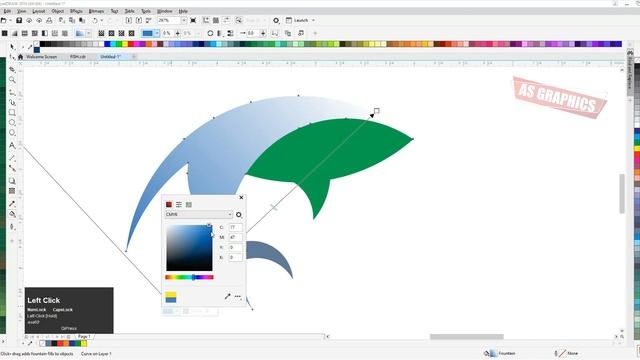This screenshot has height=360, width=640.
Task: Select the Ellipse tool
Action: 12,122
